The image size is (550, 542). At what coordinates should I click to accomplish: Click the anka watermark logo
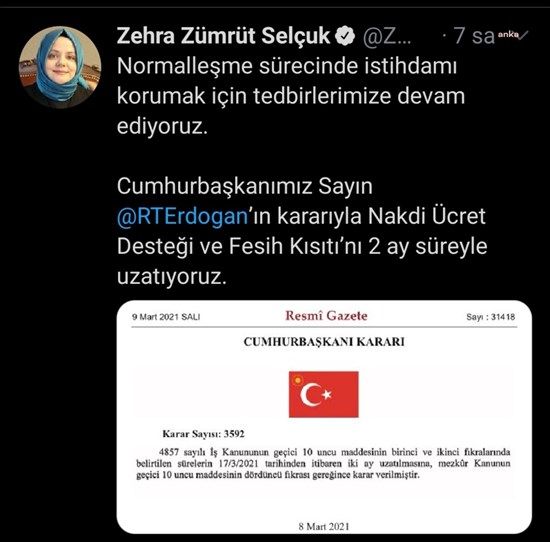click(x=508, y=34)
